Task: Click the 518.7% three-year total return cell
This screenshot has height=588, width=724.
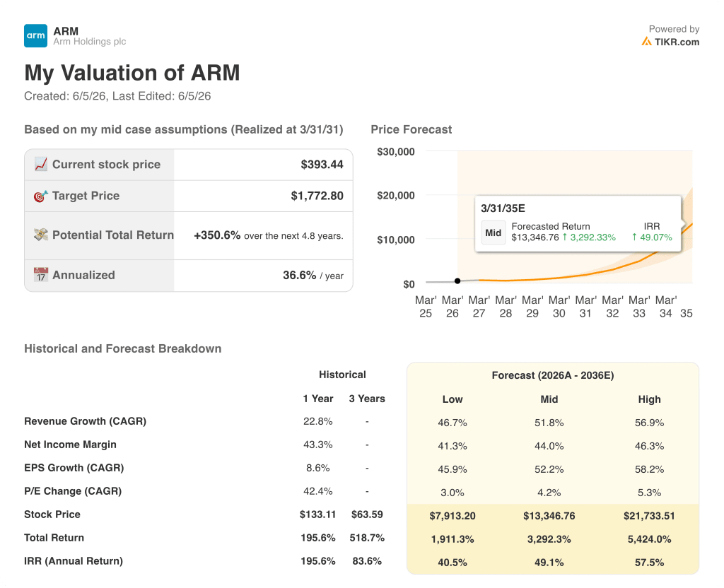Action: (x=367, y=538)
